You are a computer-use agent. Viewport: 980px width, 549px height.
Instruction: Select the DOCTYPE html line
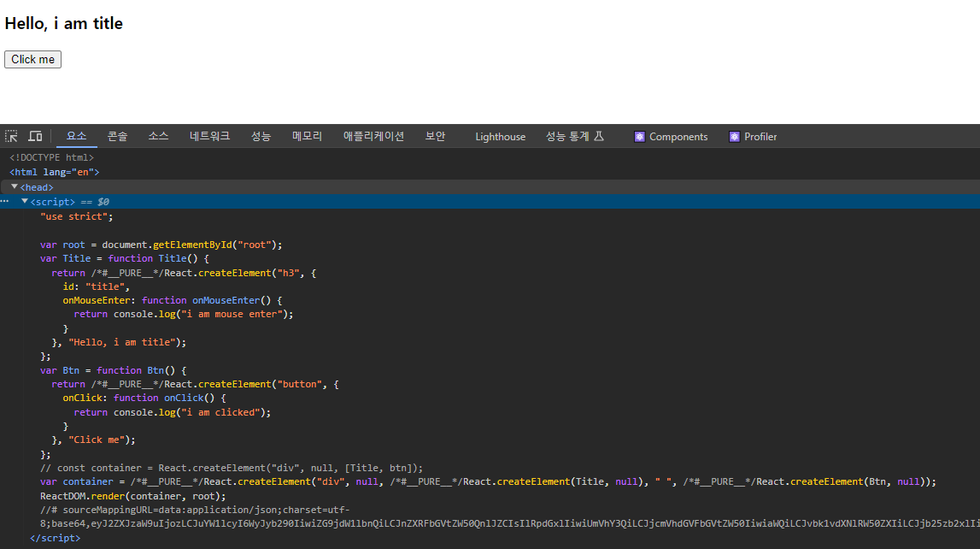click(52, 157)
